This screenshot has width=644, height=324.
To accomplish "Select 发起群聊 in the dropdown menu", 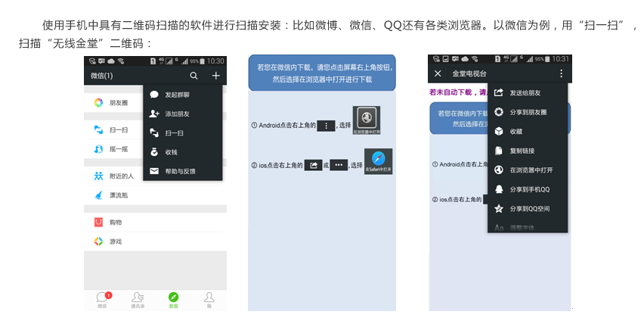I will click(x=177, y=95).
